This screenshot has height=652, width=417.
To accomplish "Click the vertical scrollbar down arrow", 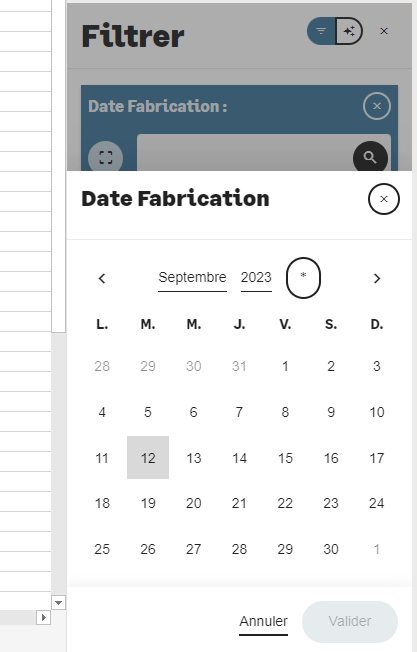I will point(58,602).
